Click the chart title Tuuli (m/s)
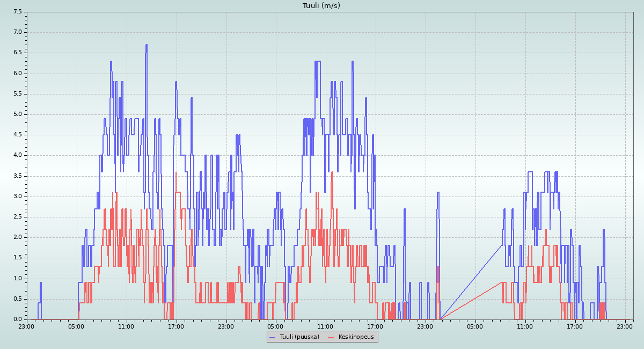The height and width of the screenshot is (349, 644). (321, 6)
